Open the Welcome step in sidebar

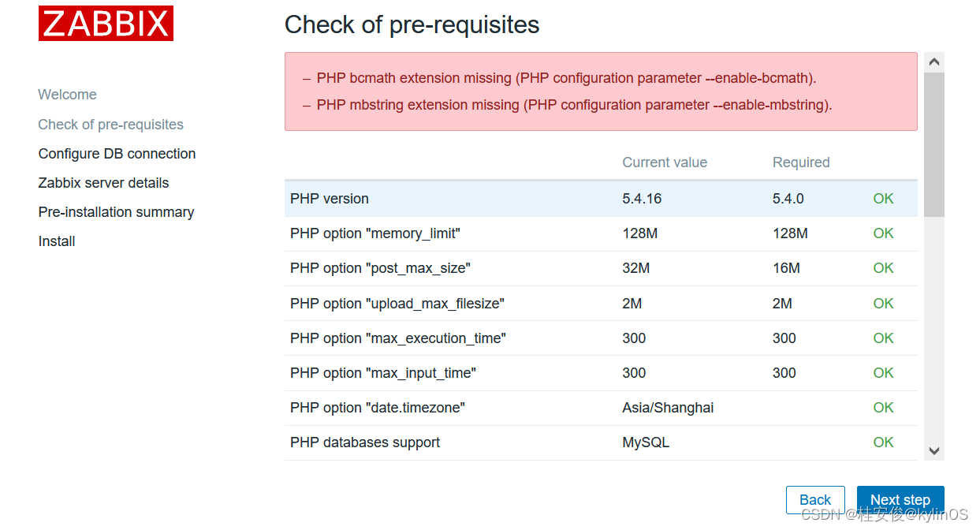click(x=68, y=95)
